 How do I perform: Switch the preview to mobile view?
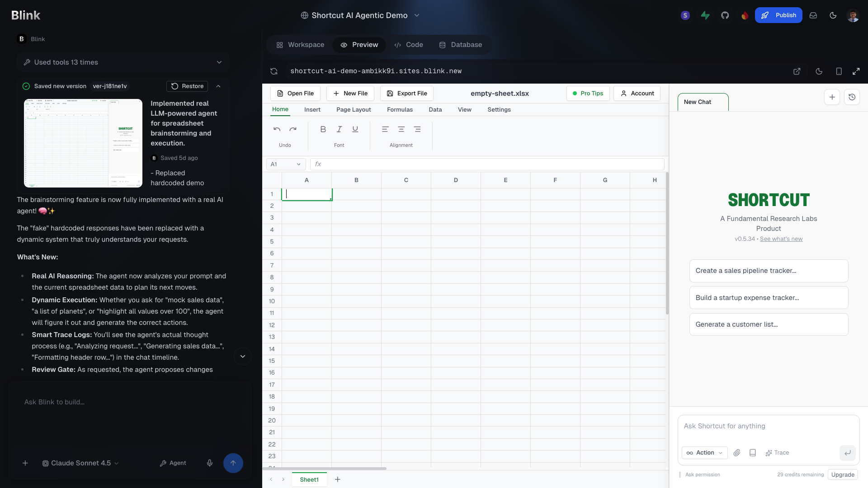pyautogui.click(x=838, y=71)
